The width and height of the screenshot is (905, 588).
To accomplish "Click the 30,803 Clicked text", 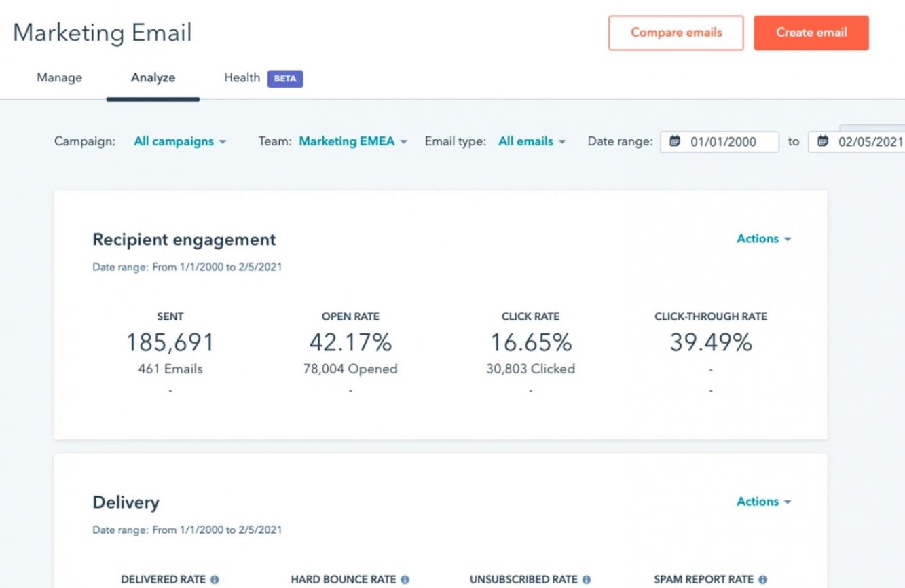I will [531, 369].
